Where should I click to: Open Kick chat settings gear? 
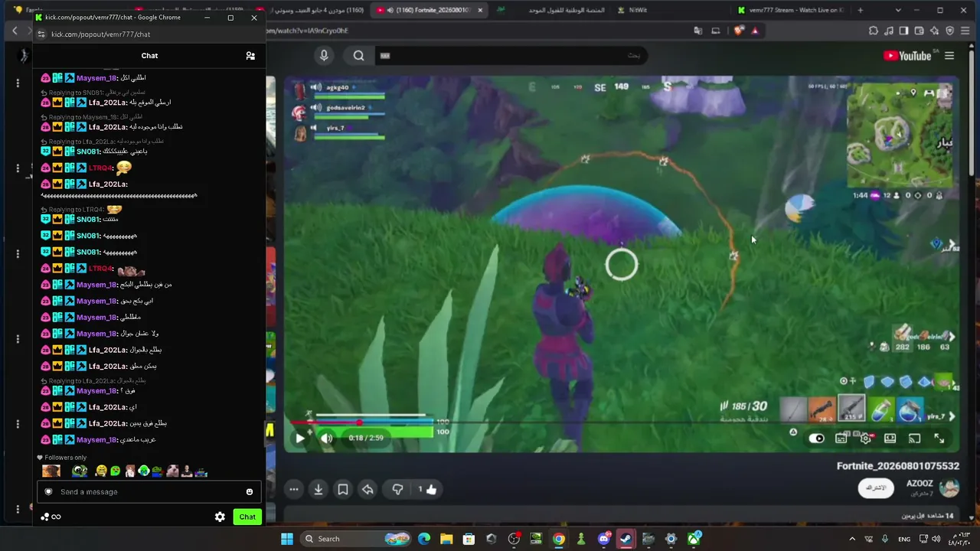220,517
